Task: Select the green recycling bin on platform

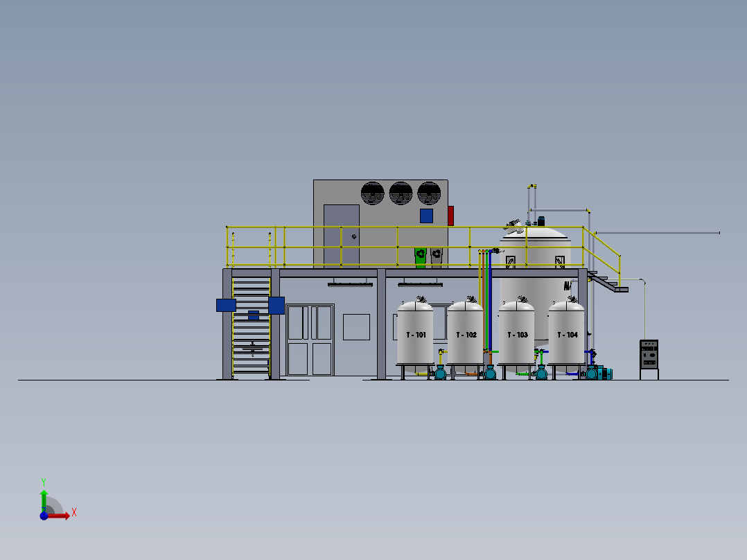Action: (x=420, y=258)
